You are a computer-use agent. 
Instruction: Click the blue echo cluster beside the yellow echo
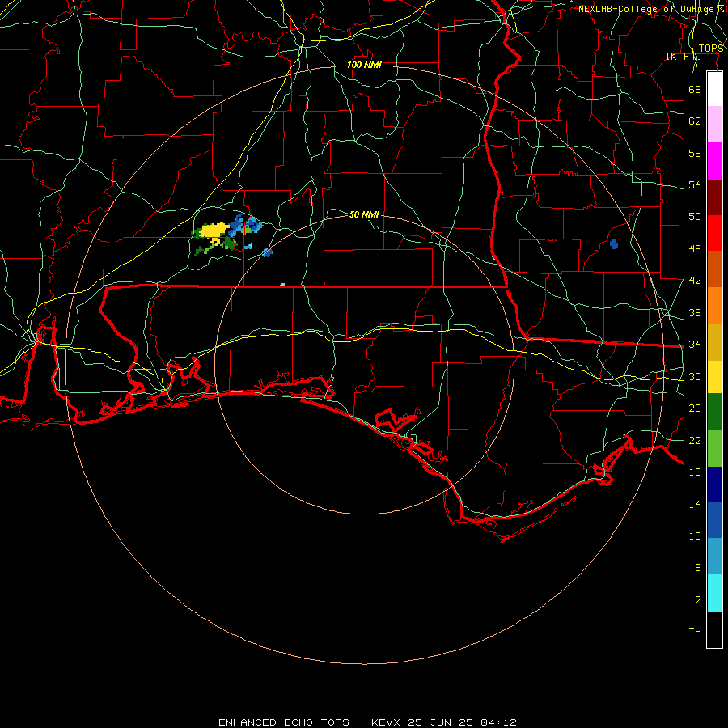click(246, 224)
